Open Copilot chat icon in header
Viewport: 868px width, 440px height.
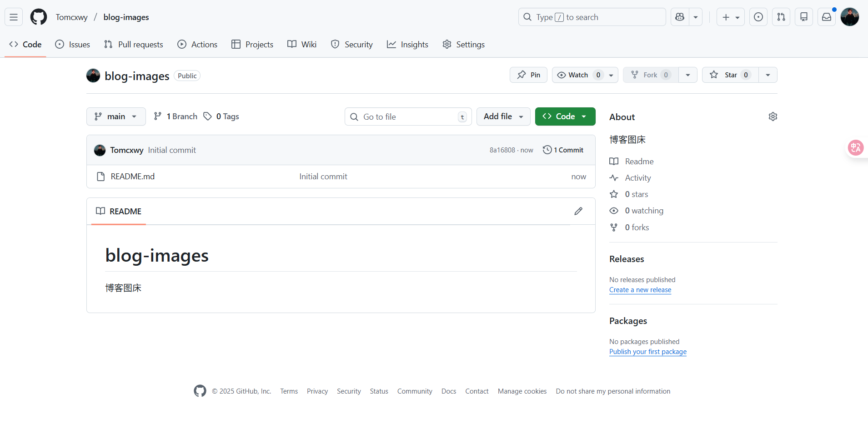point(680,17)
